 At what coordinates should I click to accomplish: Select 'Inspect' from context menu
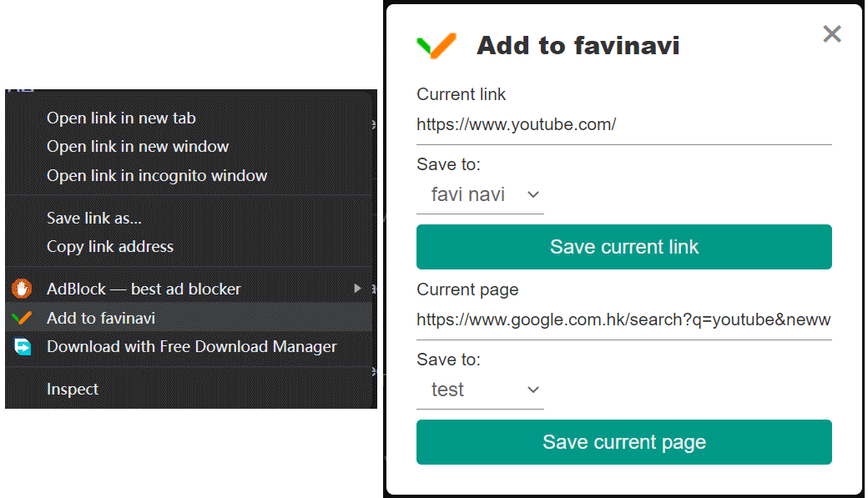(72, 389)
